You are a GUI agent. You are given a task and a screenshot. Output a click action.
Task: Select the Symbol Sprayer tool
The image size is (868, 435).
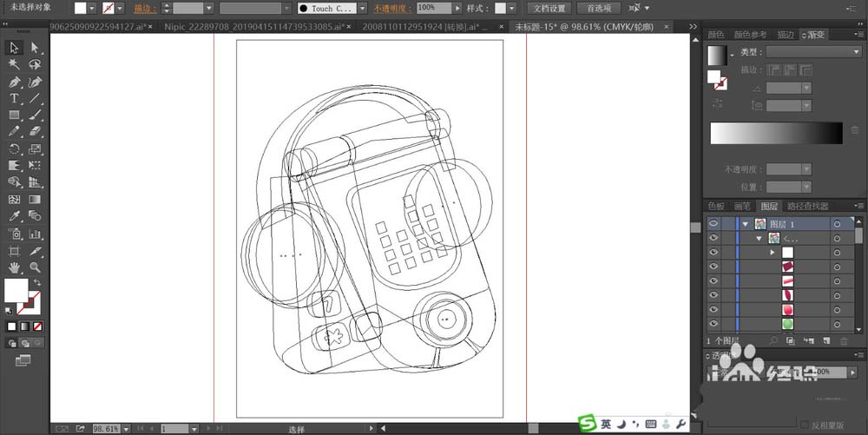pos(15,234)
